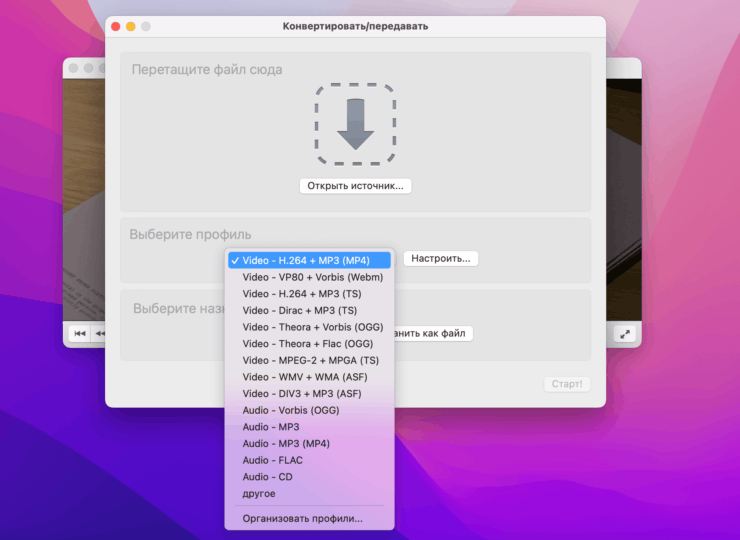Click the save as file button
This screenshot has width=740, height=540.
click(x=433, y=333)
